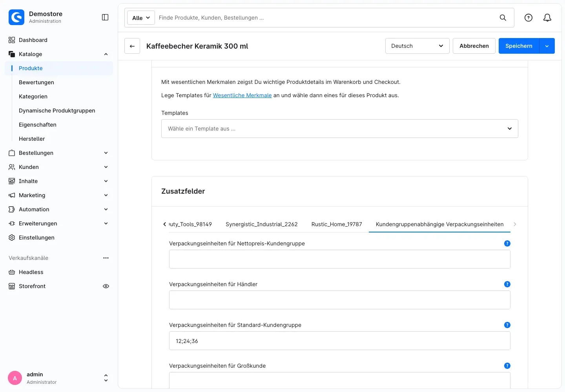
Task: Follow the Wesentliche Merkmale link
Action: pos(242,95)
